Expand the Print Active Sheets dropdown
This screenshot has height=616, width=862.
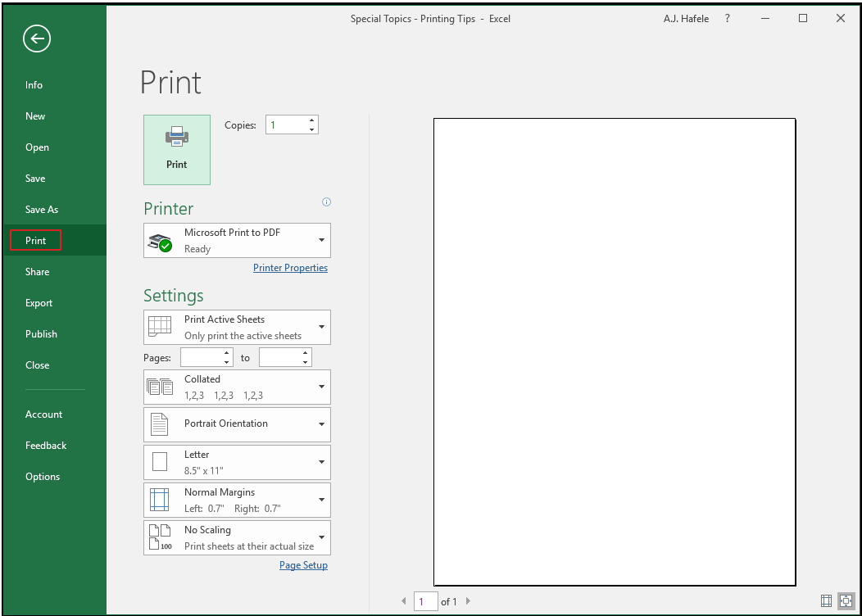coord(237,327)
